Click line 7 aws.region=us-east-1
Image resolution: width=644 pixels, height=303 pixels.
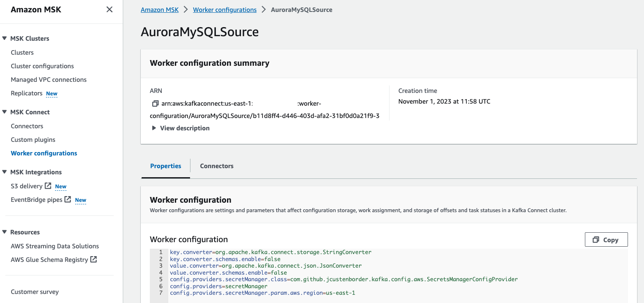click(x=263, y=293)
